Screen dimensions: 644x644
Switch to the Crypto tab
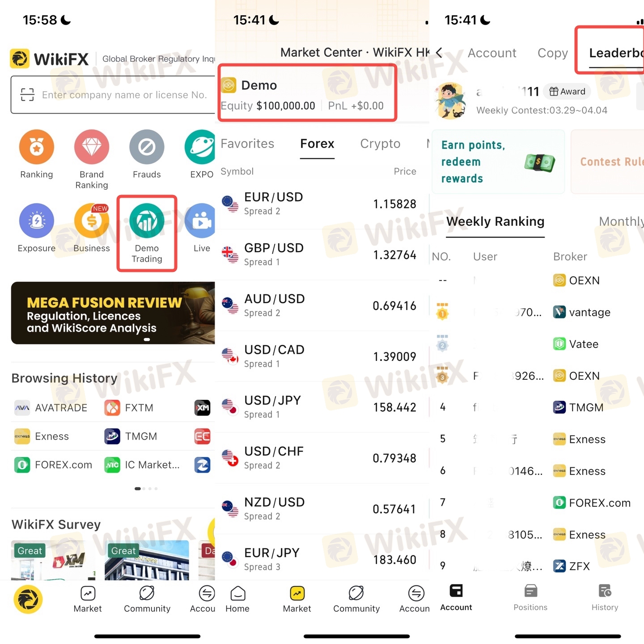click(380, 144)
